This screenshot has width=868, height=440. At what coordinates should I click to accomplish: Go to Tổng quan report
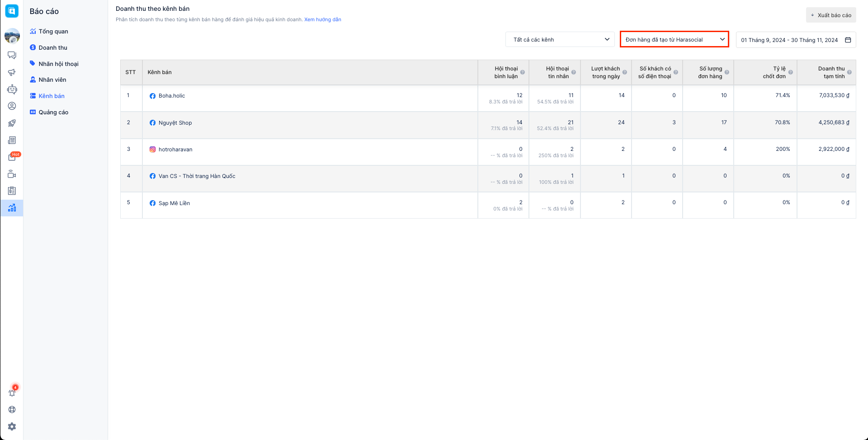(x=53, y=32)
